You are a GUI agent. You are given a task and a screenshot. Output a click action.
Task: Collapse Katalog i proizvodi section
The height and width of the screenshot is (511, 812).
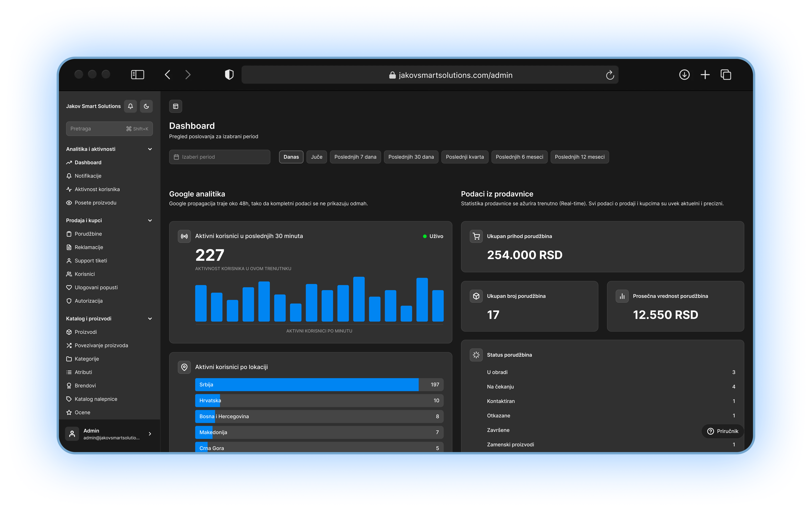click(150, 319)
